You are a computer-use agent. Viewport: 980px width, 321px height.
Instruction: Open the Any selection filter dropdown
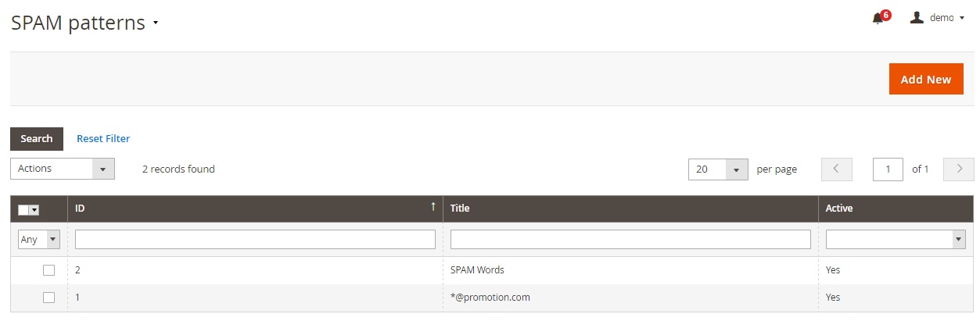[x=39, y=240]
